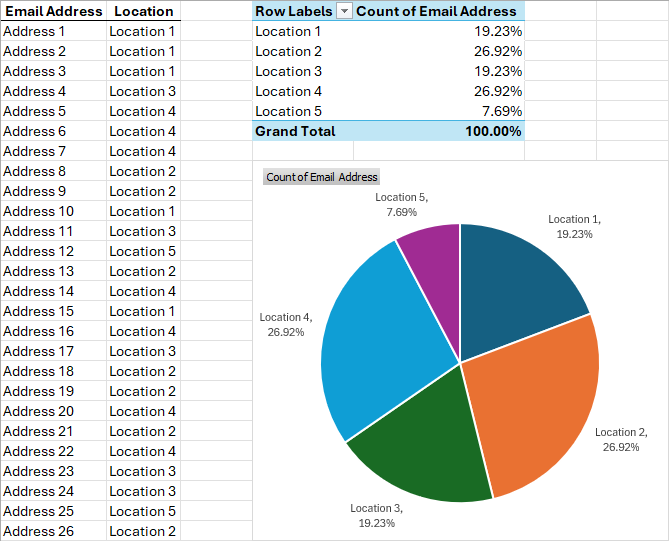The width and height of the screenshot is (669, 541).
Task: Select pivot row label 'Location 1'
Action: point(303,31)
